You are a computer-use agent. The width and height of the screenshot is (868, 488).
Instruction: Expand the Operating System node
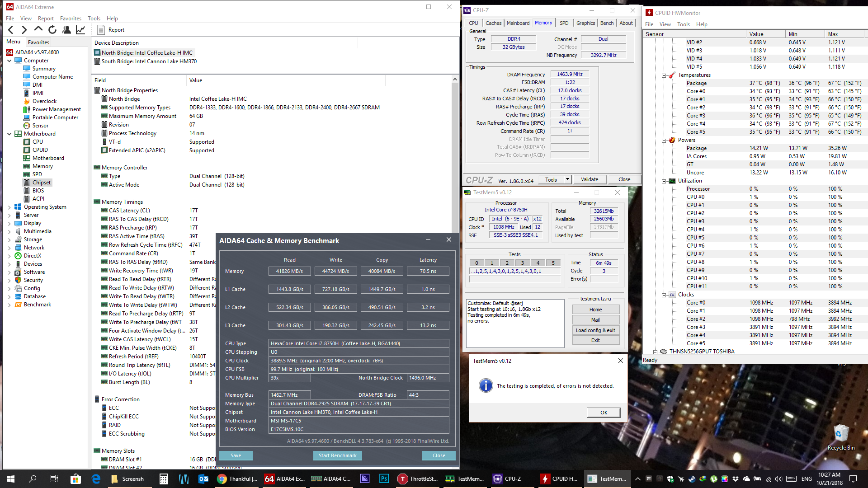(x=9, y=207)
